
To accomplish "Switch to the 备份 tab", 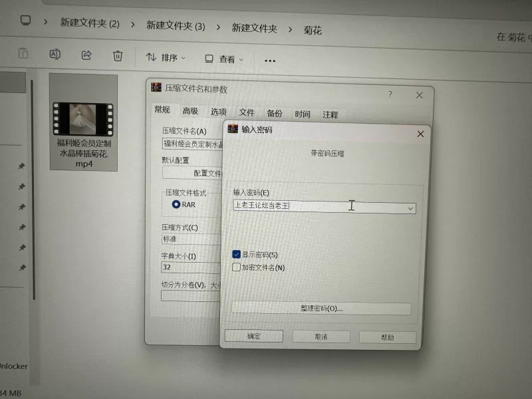I will pyautogui.click(x=275, y=114).
